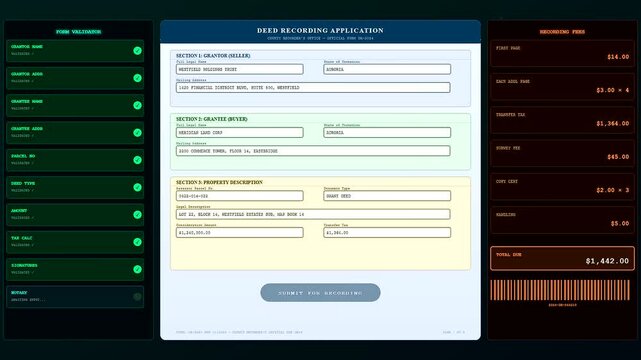The width and height of the screenshot is (641, 360).
Task: Click the Amount validated checkmark icon
Action: point(137,215)
